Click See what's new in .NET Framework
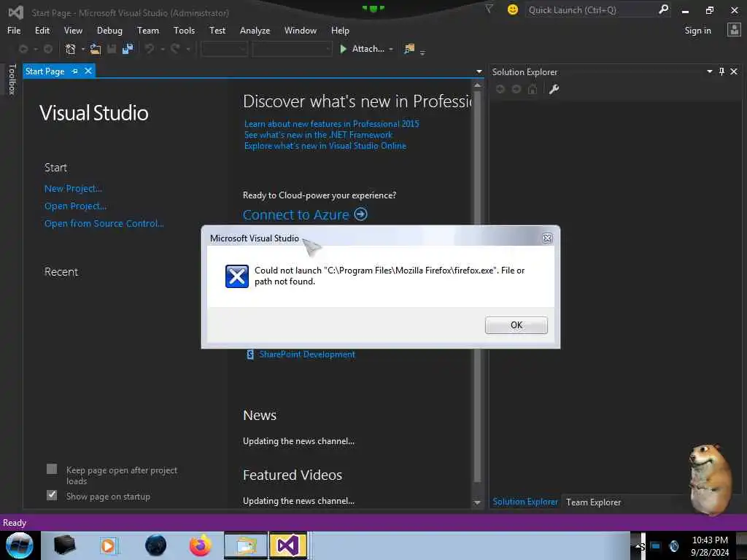The image size is (747, 560). tap(318, 135)
